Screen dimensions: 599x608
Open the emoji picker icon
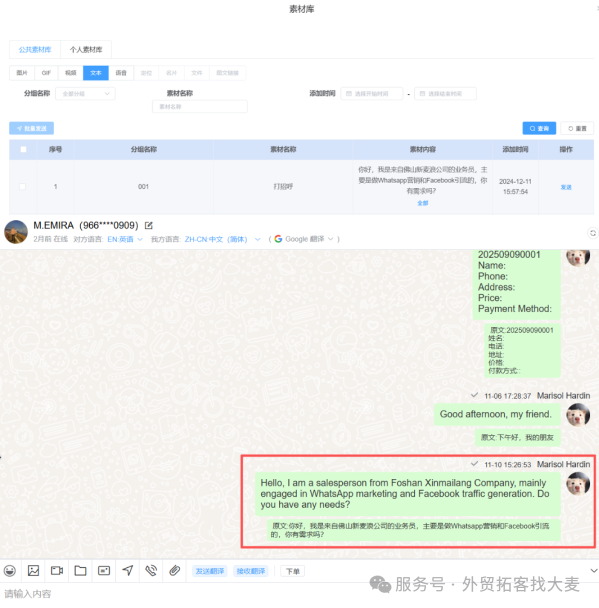pyautogui.click(x=10, y=570)
